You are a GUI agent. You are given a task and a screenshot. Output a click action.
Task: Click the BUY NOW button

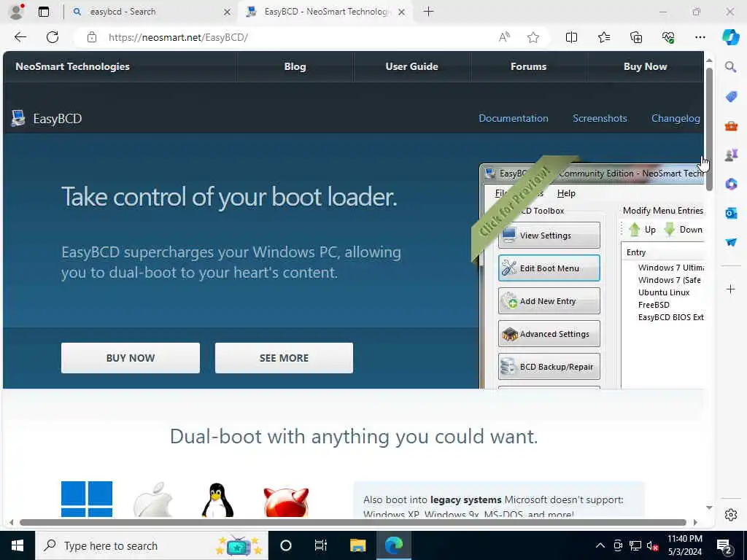(x=130, y=357)
